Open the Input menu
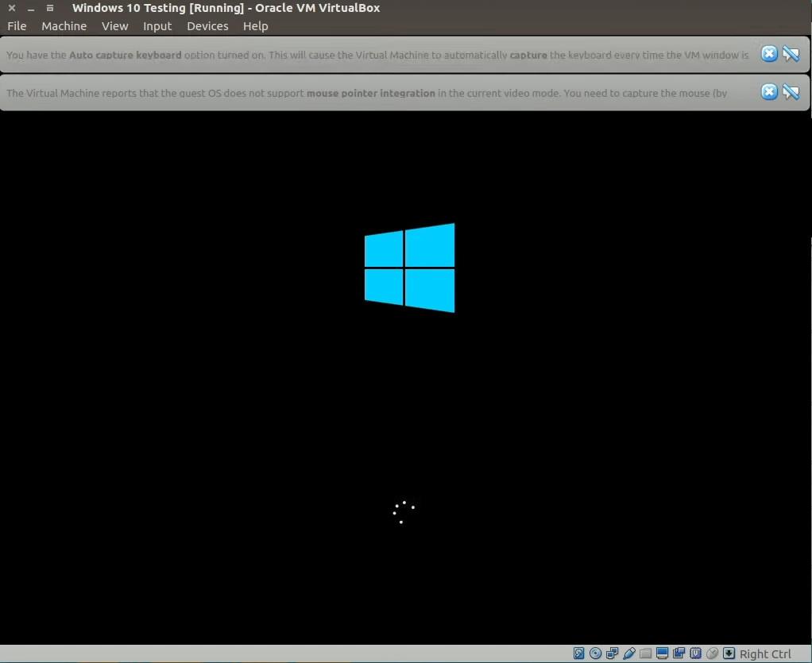Viewport: 812px width, 663px height. 157,26
